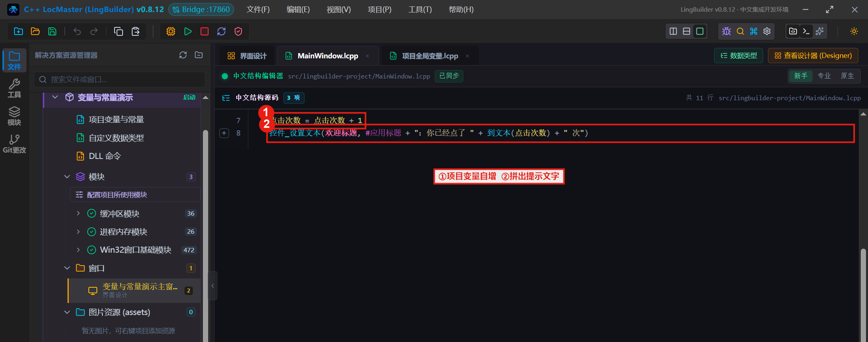Image resolution: width=868 pixels, height=342 pixels.
Task: Expand the 缓冲区模块 tree node
Action: [x=78, y=214]
